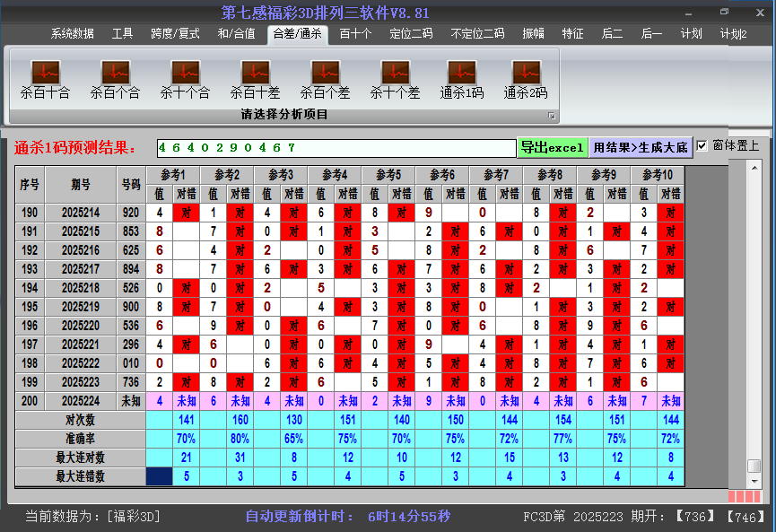Select the 杀百个合 analysis icon
The height and width of the screenshot is (532, 776).
116,80
